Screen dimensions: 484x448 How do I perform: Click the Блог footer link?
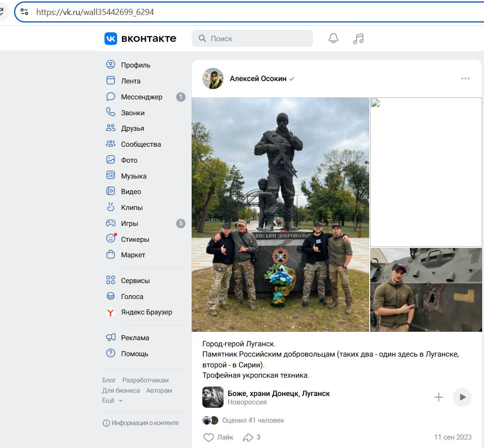click(109, 381)
